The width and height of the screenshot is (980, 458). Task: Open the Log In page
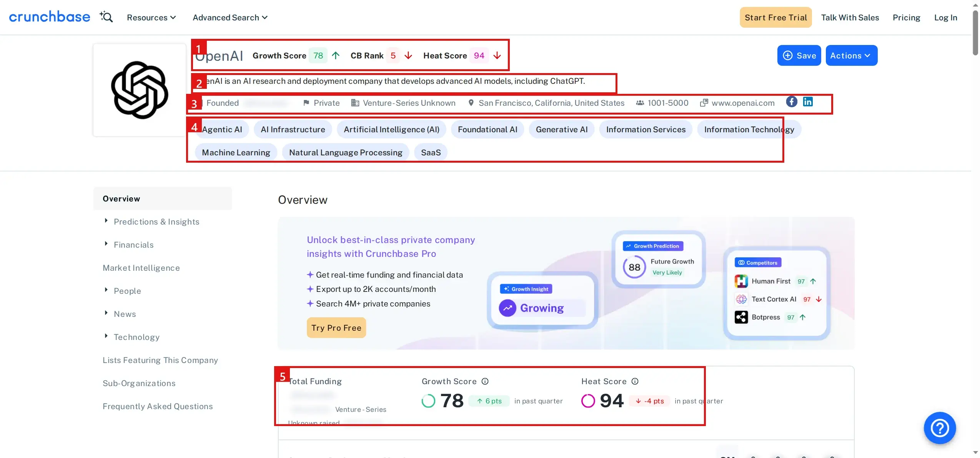coord(945,18)
